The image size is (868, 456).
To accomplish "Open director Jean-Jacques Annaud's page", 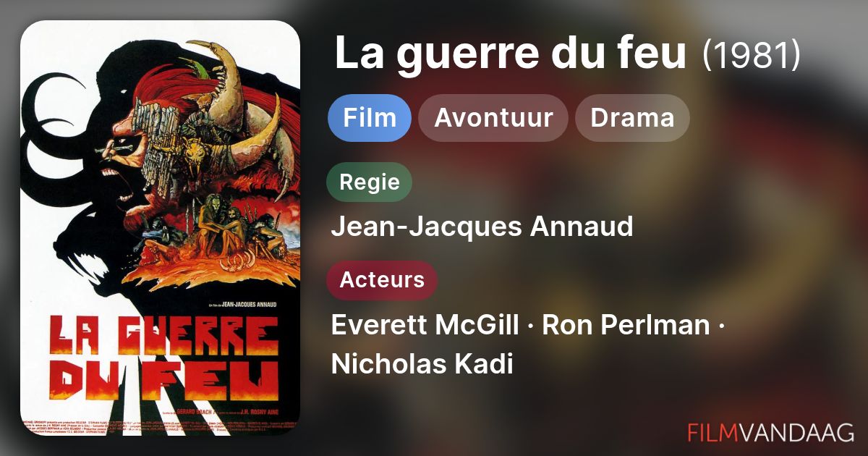I will click(x=482, y=227).
